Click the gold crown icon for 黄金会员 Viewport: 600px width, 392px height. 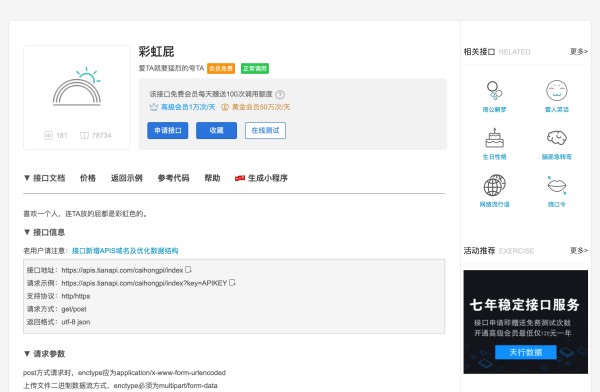click(x=225, y=107)
